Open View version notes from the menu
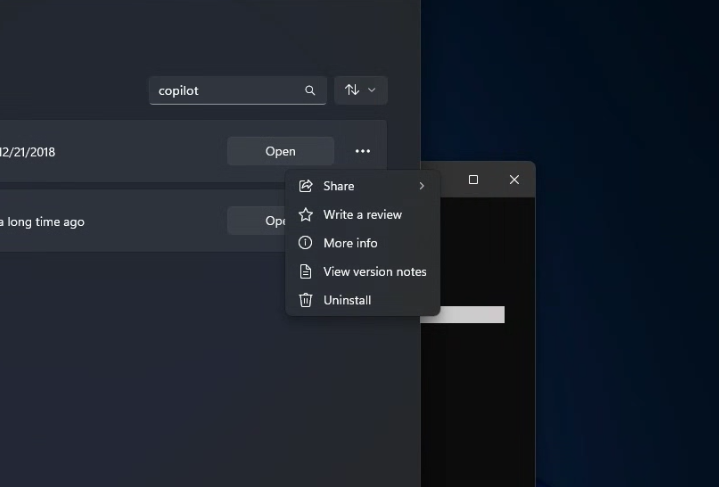This screenshot has width=719, height=487. [374, 271]
